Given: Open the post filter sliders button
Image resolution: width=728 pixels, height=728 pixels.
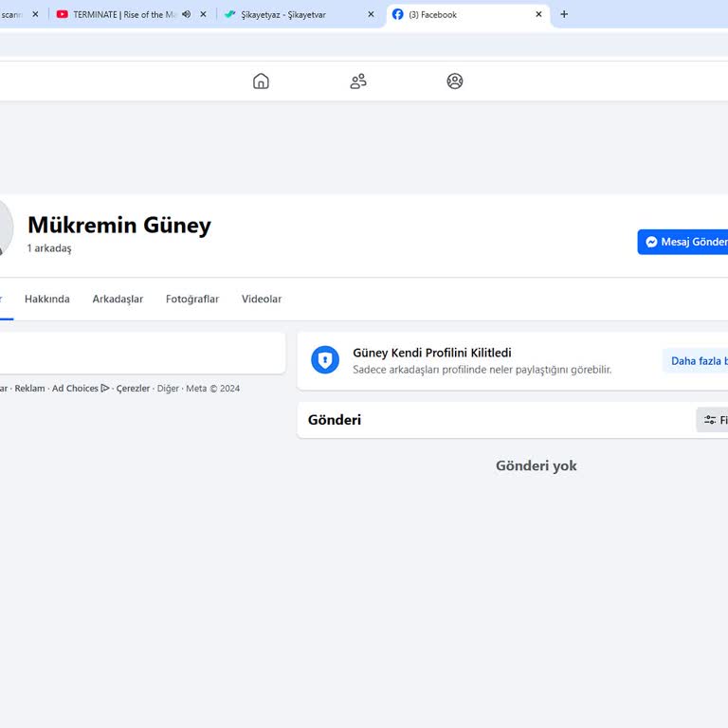Looking at the screenshot, I should tap(712, 420).
